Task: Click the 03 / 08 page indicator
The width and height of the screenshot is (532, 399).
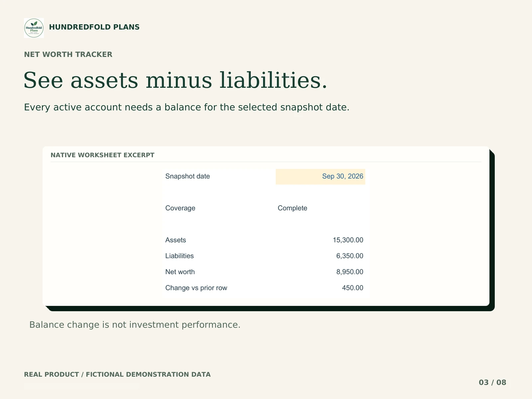Action: pyautogui.click(x=492, y=383)
